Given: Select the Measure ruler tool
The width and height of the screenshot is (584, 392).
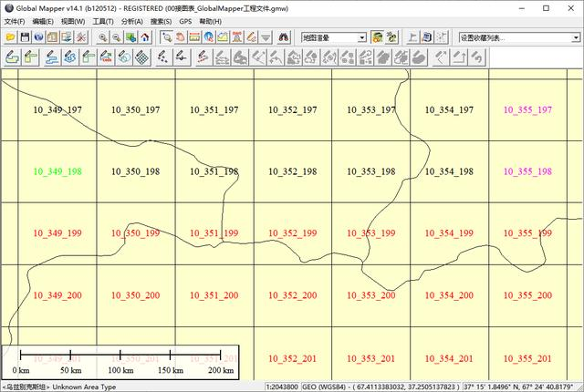Looking at the screenshot, I should 194,37.
